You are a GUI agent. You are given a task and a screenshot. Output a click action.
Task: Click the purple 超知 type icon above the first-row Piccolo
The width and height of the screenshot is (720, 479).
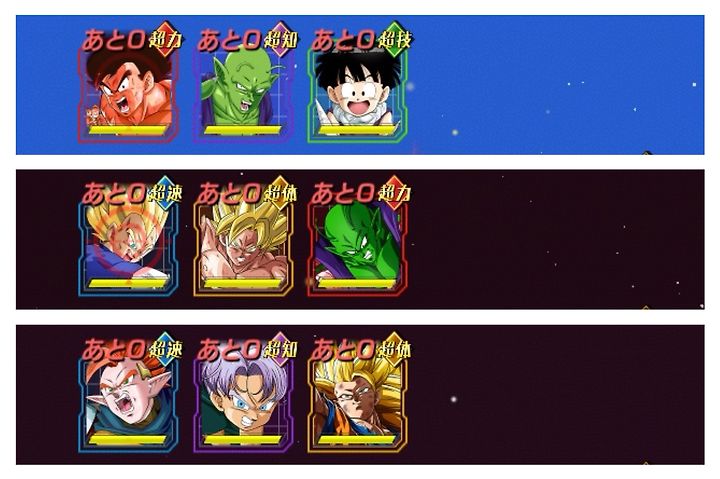280,40
